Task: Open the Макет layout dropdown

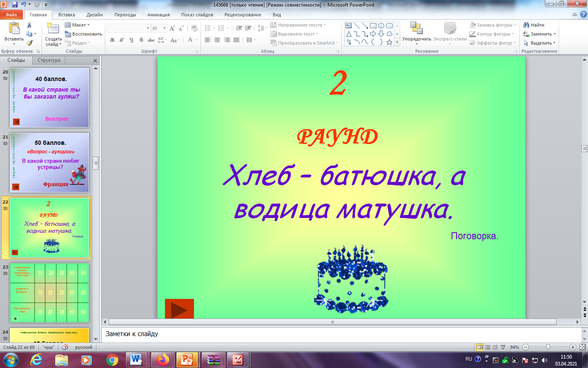Action: pyautogui.click(x=77, y=25)
